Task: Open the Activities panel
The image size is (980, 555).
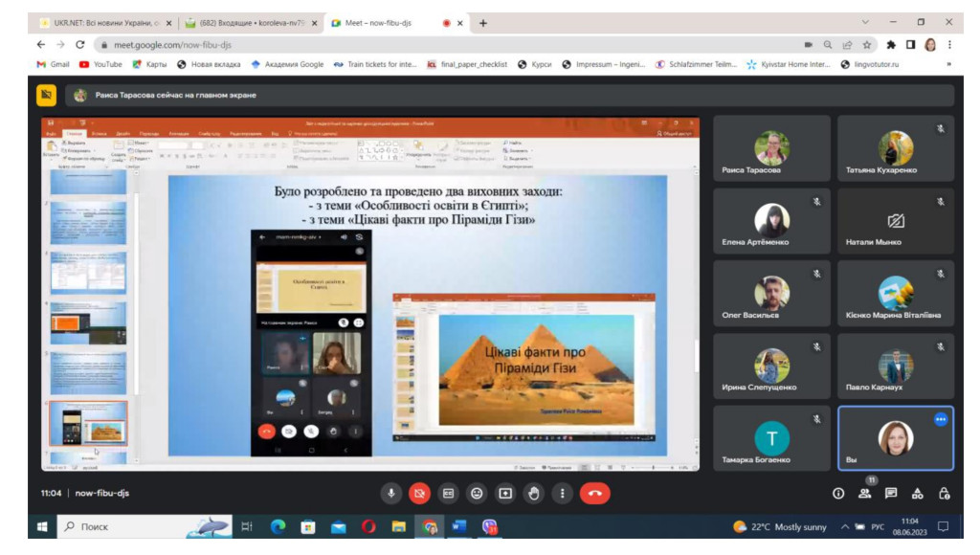Action: tap(918, 494)
